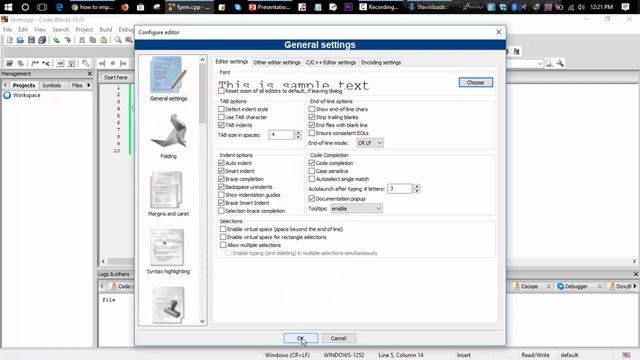Open Tooltips enable dropdown
640x360 pixels.
pos(356,209)
